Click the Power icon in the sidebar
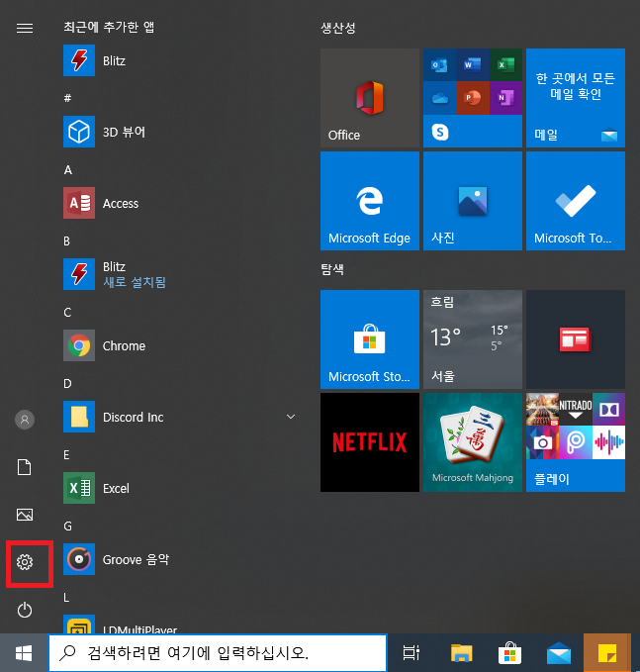The height and width of the screenshot is (672, 640). coord(25,610)
